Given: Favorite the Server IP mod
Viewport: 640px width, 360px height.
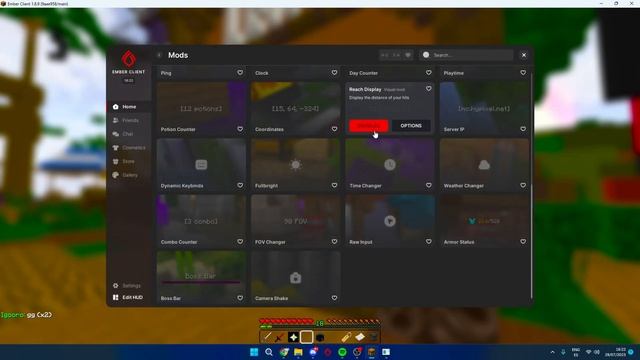Looking at the screenshot, I should coord(523,129).
